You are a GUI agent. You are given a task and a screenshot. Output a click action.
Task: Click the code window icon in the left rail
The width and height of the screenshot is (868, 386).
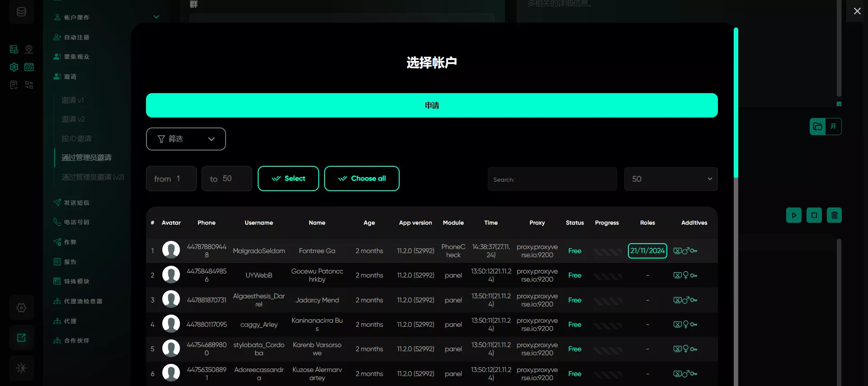(x=29, y=67)
